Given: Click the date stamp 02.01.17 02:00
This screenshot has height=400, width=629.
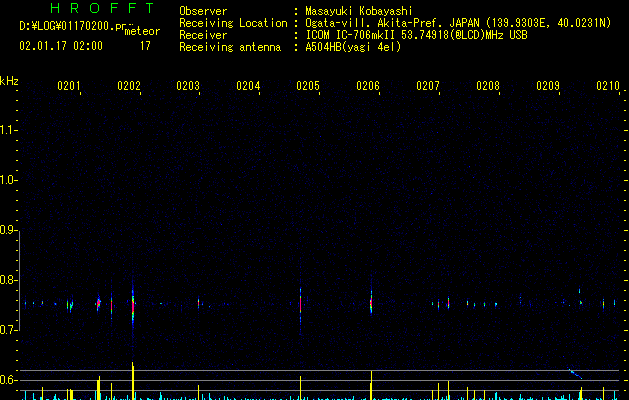Looking at the screenshot, I should tap(61, 46).
